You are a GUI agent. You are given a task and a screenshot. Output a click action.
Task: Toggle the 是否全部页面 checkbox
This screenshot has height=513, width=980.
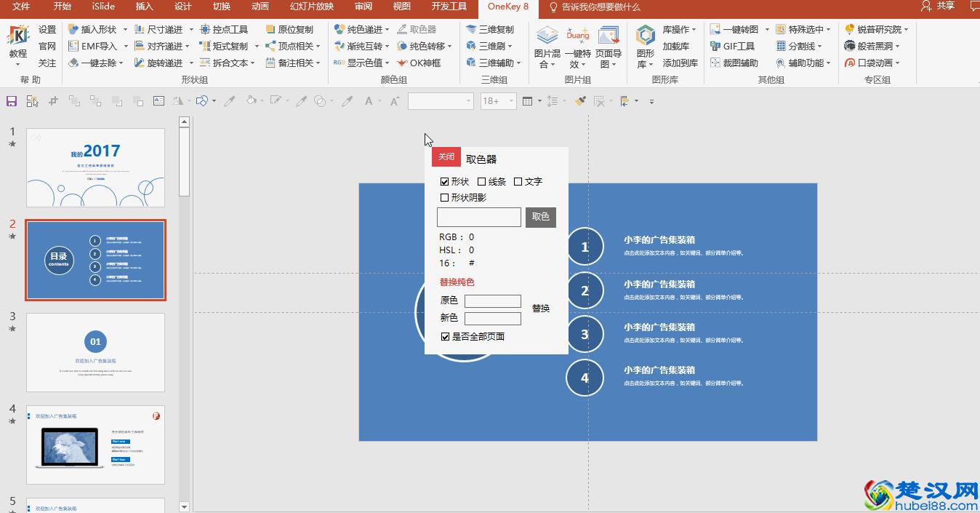444,335
